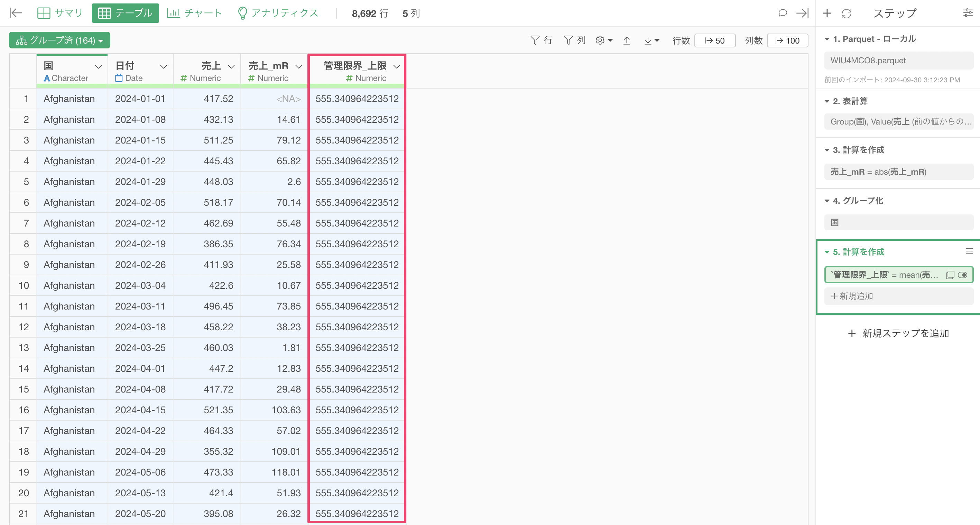Select the 売上 value 355.32
980x525 pixels.
pos(207,452)
